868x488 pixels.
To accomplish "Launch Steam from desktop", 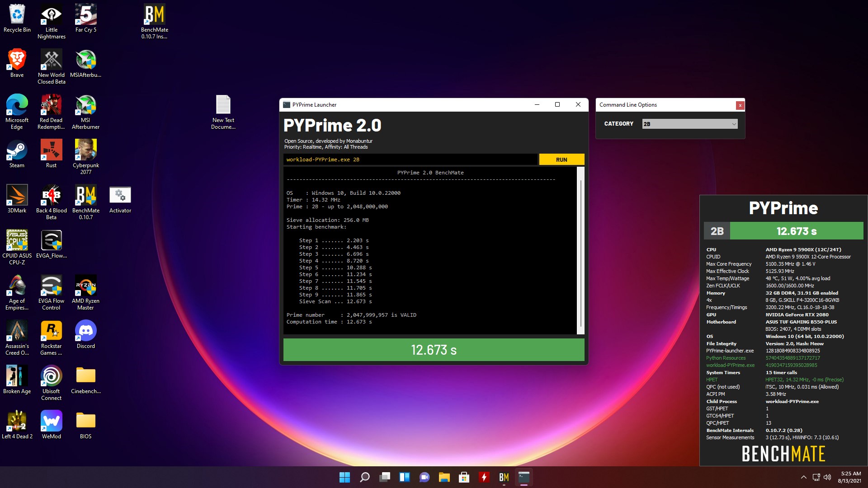I will [17, 154].
